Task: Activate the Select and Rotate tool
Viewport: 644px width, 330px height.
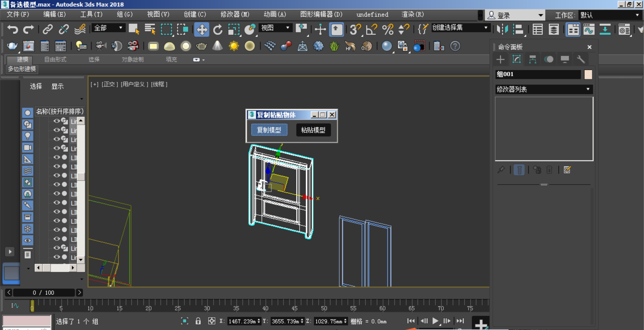Action: (x=218, y=29)
